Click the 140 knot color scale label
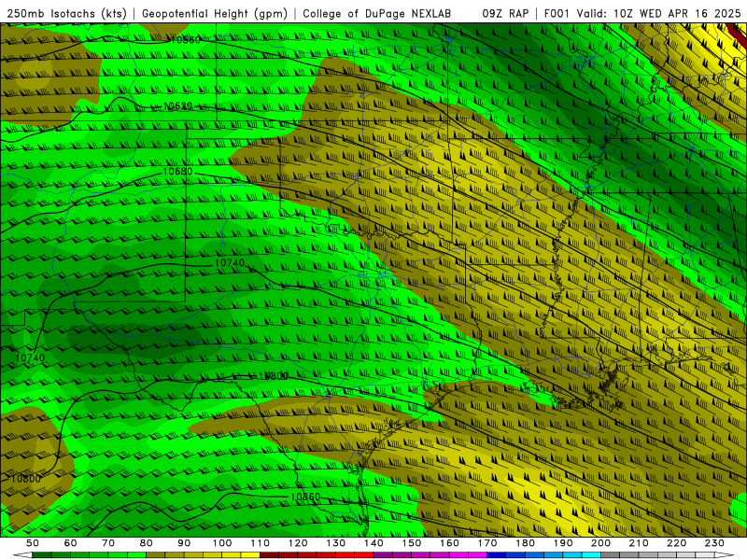The image size is (747, 560). click(x=373, y=543)
